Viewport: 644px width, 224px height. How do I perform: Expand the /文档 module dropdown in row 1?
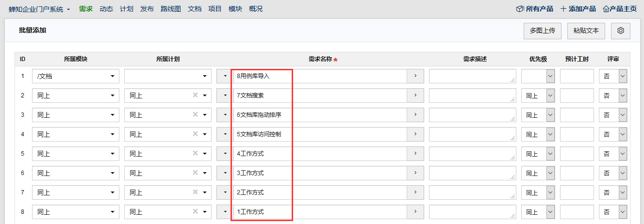(112, 76)
